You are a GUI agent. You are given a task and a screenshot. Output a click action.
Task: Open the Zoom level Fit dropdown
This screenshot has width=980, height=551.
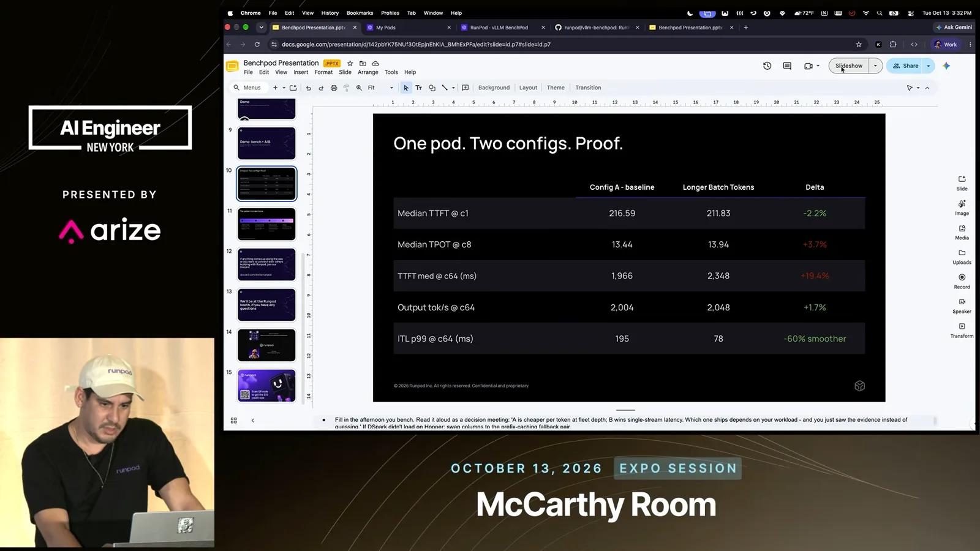(380, 88)
